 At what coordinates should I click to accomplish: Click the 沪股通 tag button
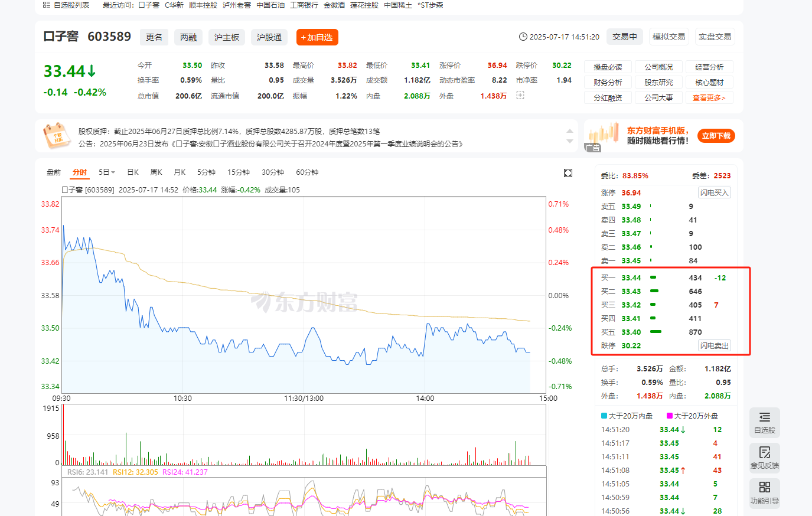(x=269, y=37)
